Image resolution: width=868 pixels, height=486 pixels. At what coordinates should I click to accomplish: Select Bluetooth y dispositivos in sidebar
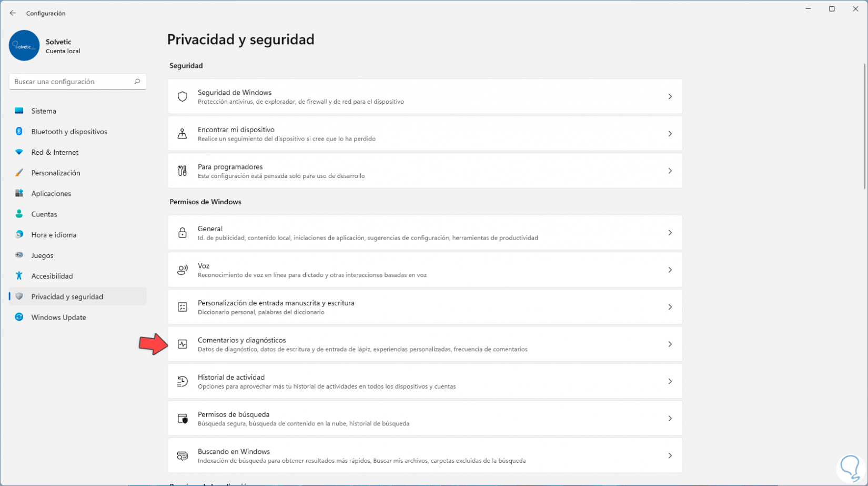point(69,132)
